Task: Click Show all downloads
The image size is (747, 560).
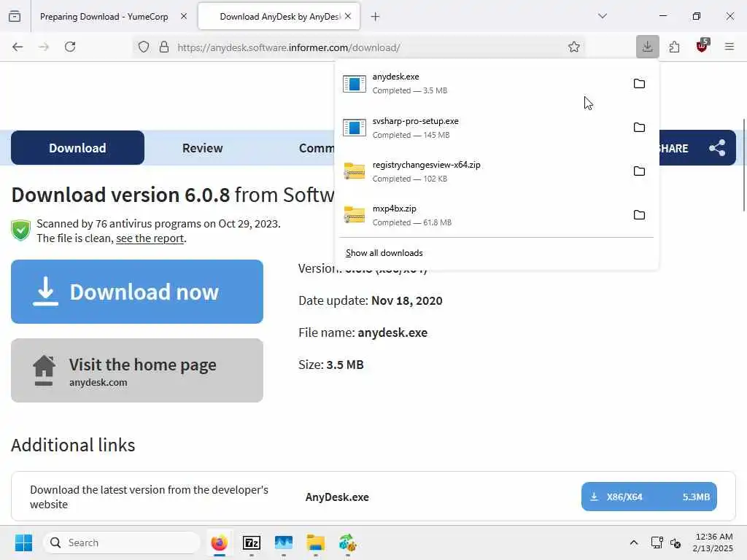Action: 384,253
